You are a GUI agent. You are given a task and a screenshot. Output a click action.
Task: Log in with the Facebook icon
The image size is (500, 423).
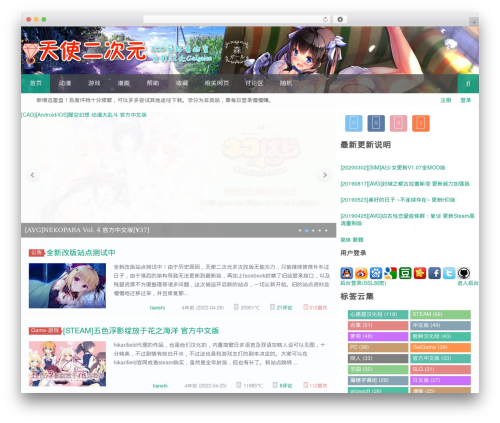tap(435, 273)
